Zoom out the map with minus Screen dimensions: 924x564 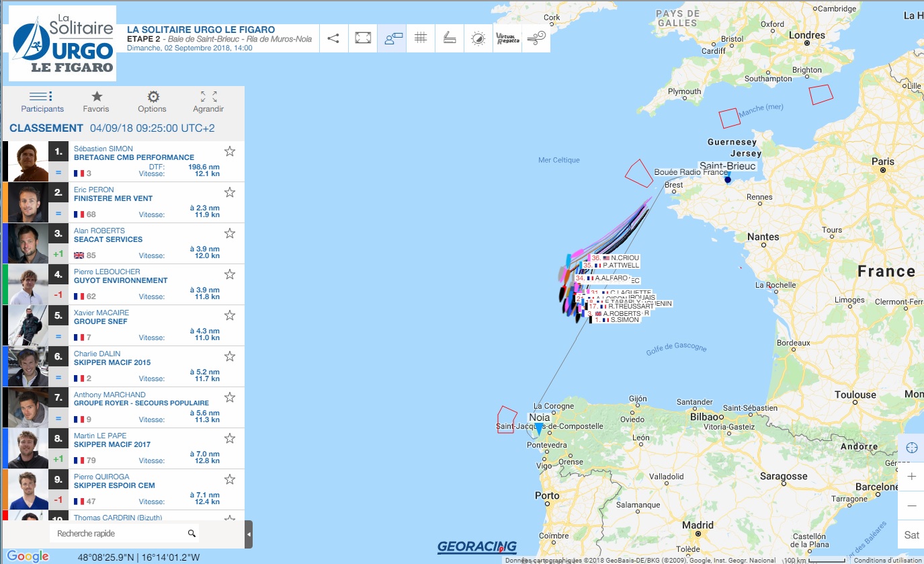(911, 506)
